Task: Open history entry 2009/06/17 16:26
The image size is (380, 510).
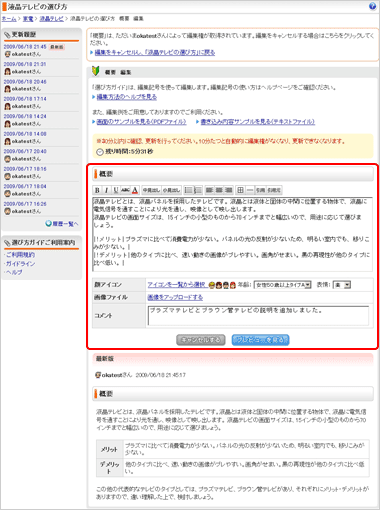Action: tap(25, 204)
